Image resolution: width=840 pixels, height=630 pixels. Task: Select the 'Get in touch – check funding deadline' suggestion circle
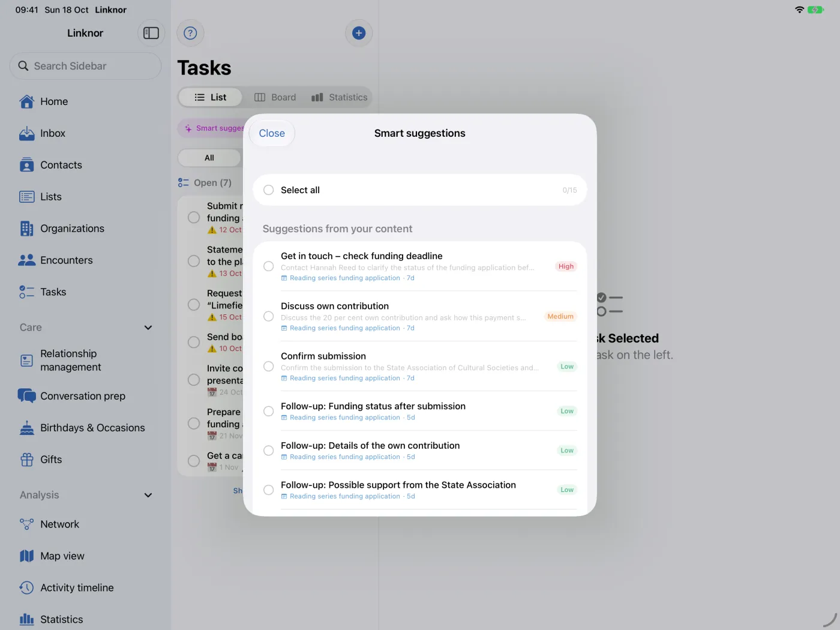[x=269, y=266]
